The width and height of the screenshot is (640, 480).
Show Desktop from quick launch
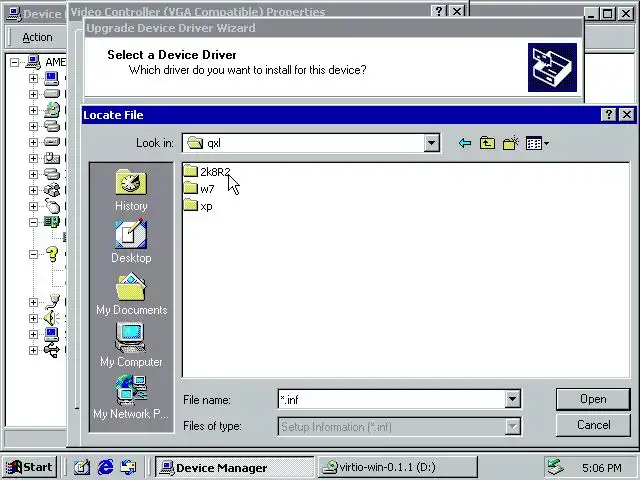82,467
